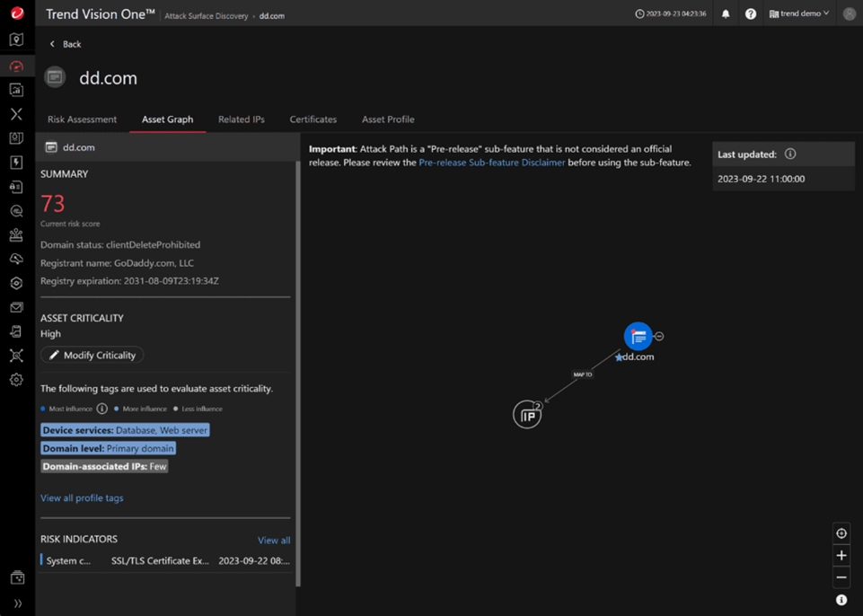Open graph legend info icon
This screenshot has height=616, width=863.
coord(841,600)
